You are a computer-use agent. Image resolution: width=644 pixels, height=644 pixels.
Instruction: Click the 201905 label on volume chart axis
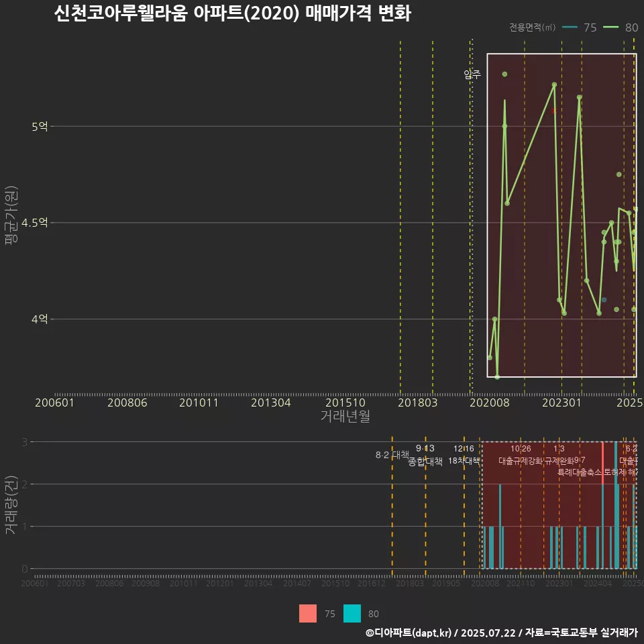click(x=446, y=583)
